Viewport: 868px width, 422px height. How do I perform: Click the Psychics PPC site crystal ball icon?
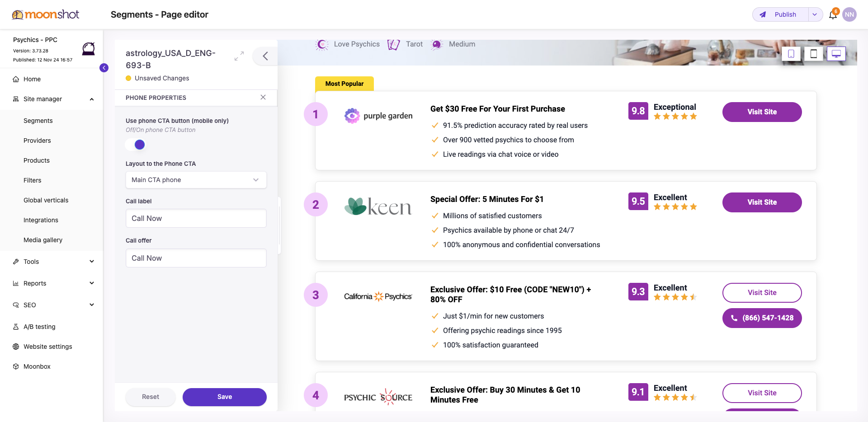(89, 48)
